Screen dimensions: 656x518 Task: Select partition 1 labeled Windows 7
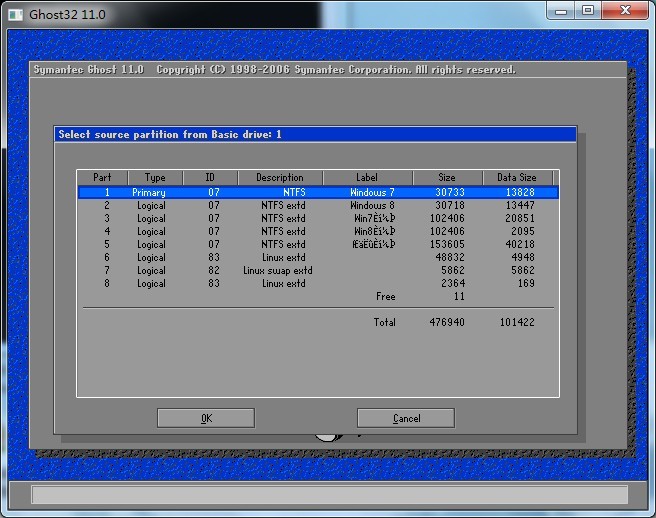tap(318, 192)
